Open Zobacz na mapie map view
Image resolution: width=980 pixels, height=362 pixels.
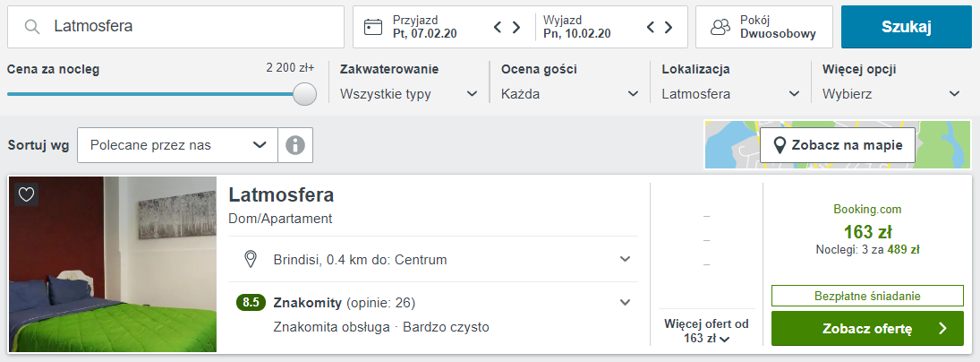[x=838, y=145]
